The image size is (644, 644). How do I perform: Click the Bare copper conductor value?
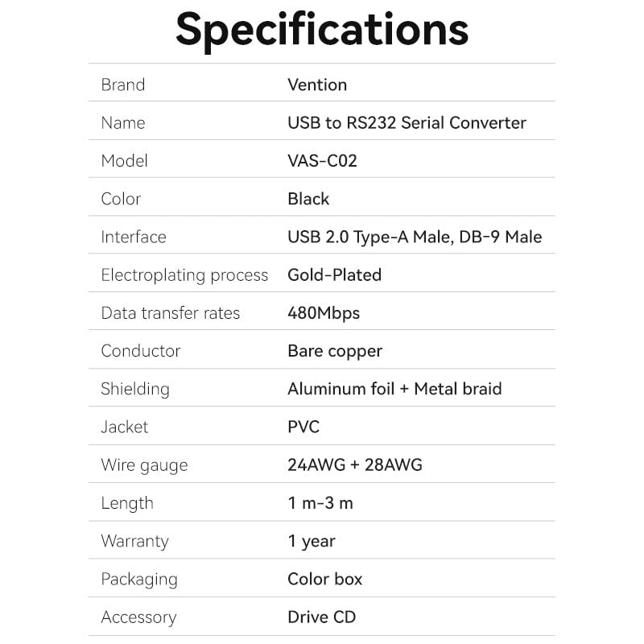(x=335, y=351)
